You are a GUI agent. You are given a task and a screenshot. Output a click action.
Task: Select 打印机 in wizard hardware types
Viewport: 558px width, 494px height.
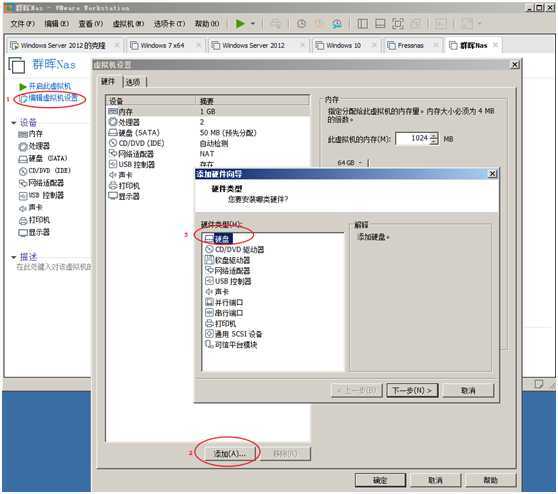[220, 324]
